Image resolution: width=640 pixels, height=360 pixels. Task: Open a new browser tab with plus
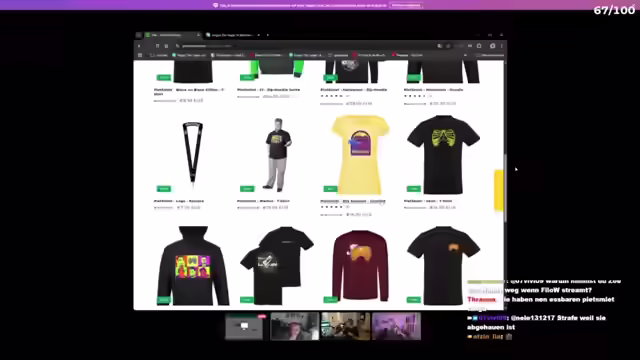point(268,35)
